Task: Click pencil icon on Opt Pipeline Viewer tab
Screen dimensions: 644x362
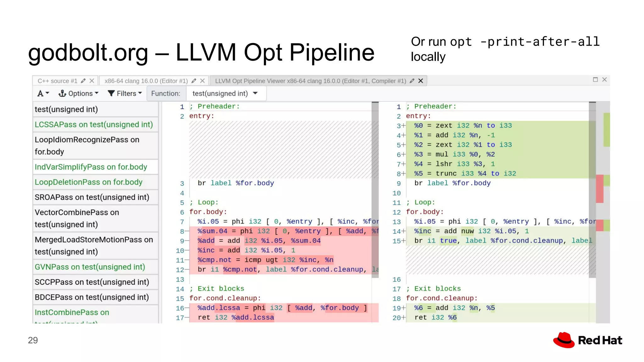Action: [x=412, y=81]
